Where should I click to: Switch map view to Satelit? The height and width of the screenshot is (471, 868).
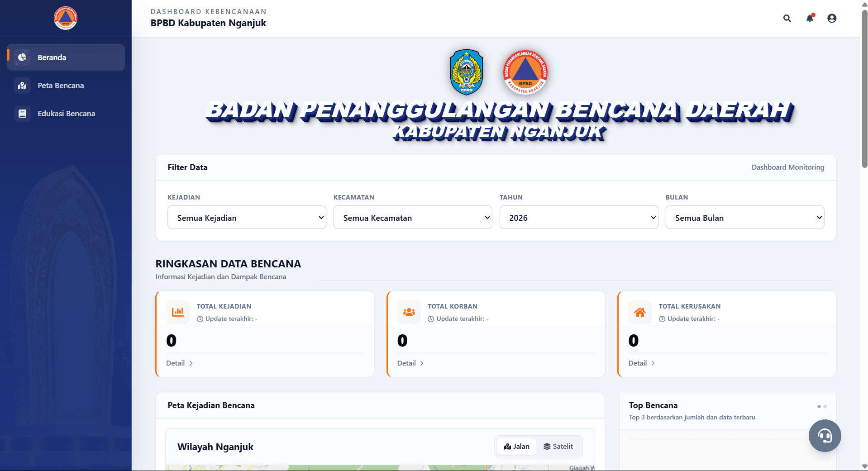point(558,447)
